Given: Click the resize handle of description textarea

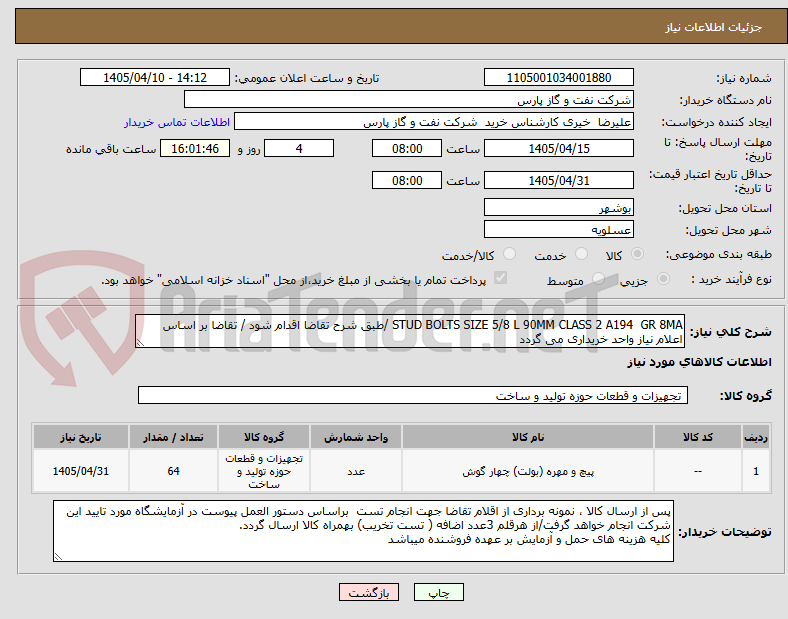Looking at the screenshot, I should coord(140,343).
